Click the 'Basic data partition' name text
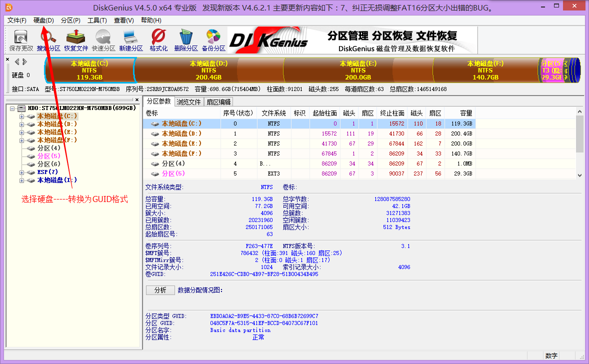The width and height of the screenshot is (589, 364). click(240, 330)
